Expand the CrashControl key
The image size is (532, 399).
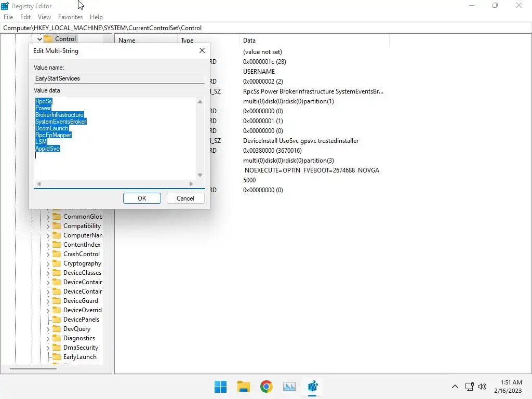[x=48, y=254]
